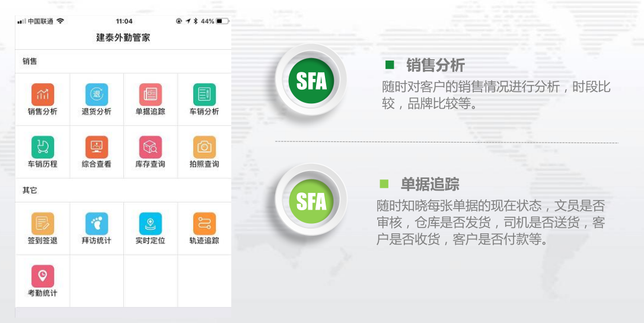The height and width of the screenshot is (323, 644).
Task: Open 考勤统计 attendance statistics icon
Action: pos(43,277)
